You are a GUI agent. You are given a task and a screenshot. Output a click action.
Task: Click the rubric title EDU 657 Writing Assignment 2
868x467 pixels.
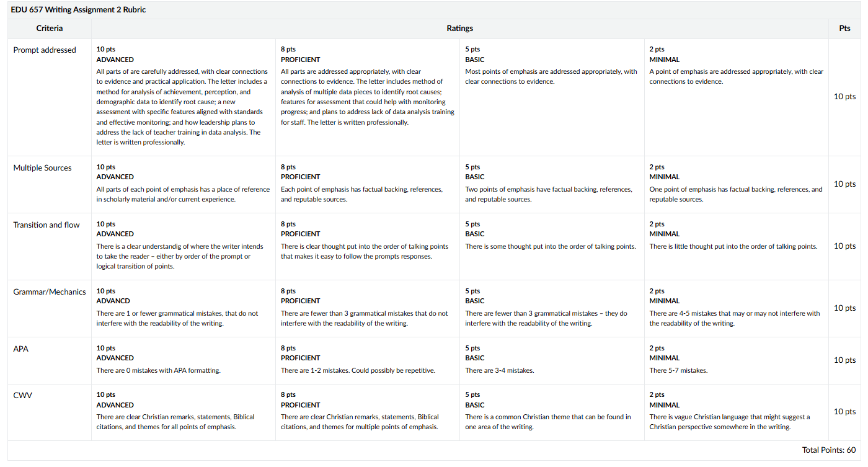click(78, 10)
